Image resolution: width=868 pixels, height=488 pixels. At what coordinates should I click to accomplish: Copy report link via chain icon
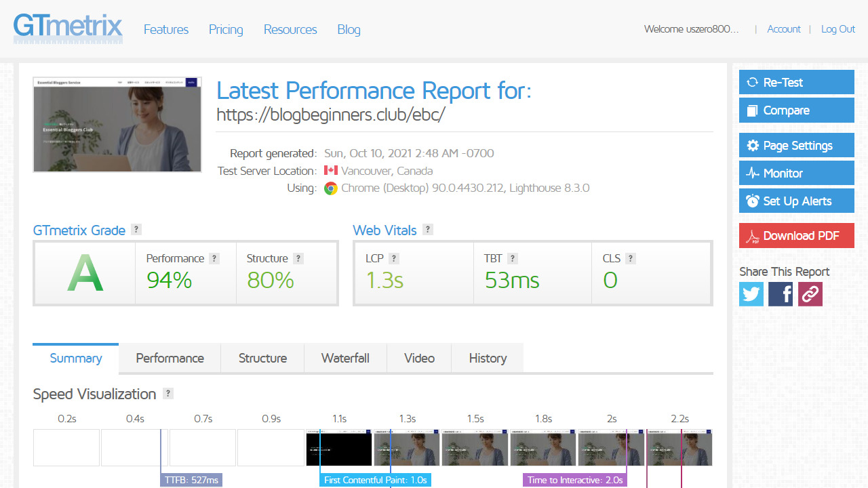[x=810, y=294]
